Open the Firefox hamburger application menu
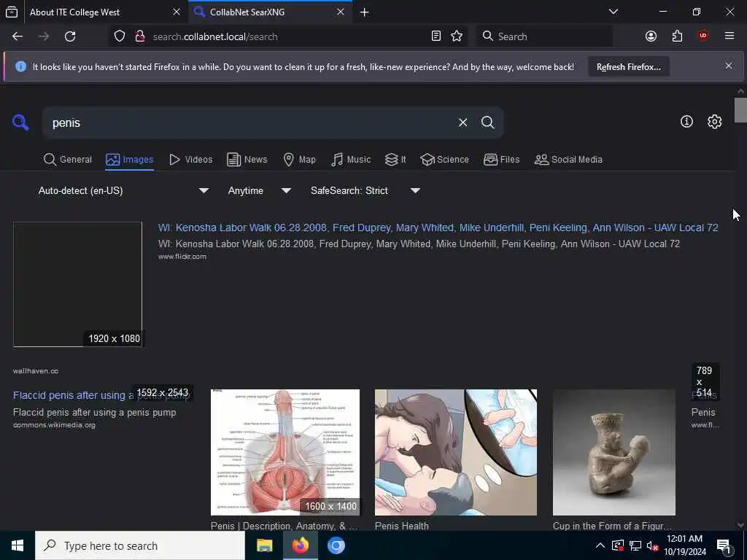Image resolution: width=747 pixels, height=560 pixels. (x=729, y=36)
